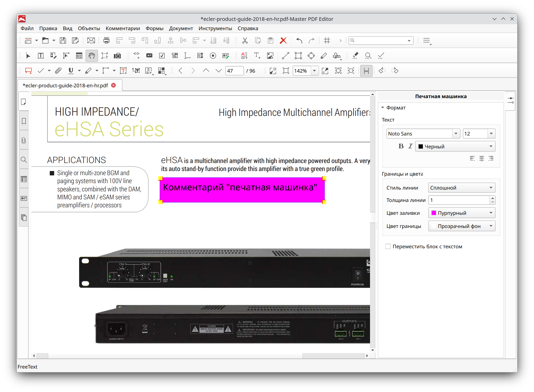Open the attachments side panel
Viewport: 534px width, 392px height.
[24, 140]
